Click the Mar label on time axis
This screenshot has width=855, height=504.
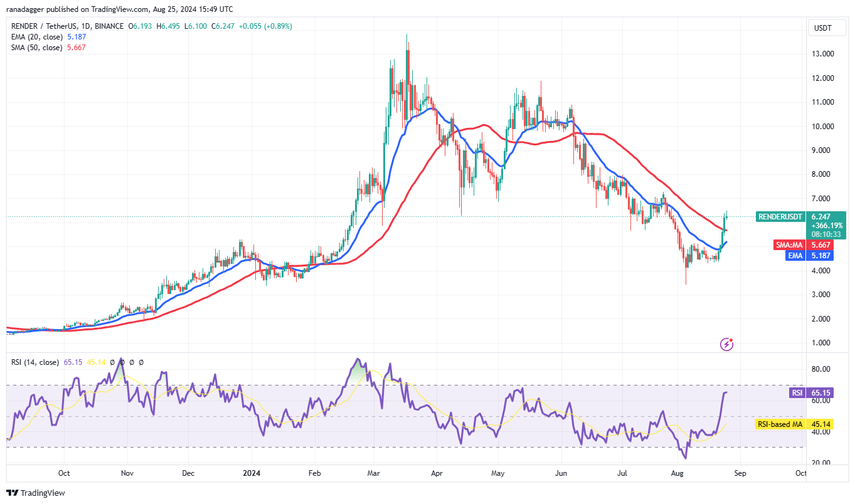pyautogui.click(x=374, y=473)
